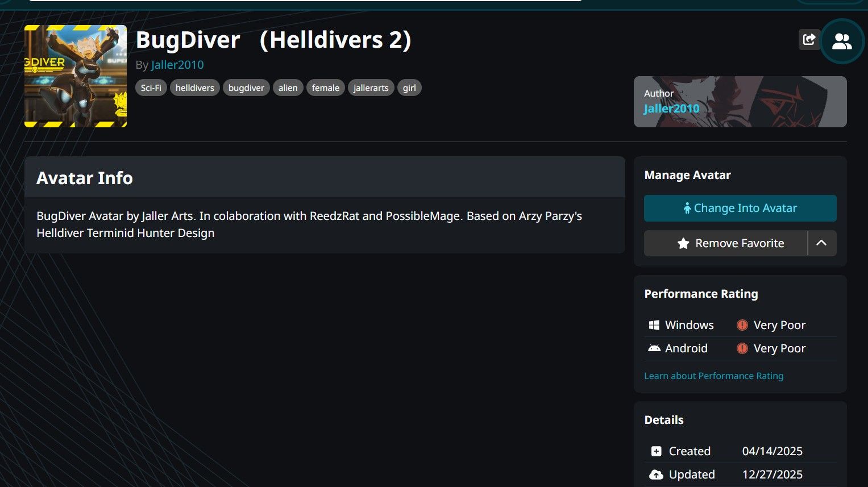This screenshot has height=487, width=868.
Task: Click the Performance Rating heading
Action: pos(701,294)
